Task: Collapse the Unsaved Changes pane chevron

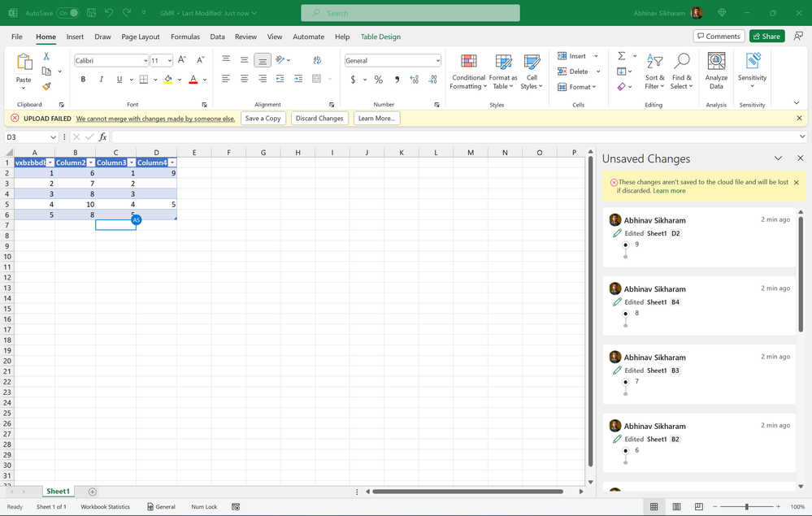Action: click(778, 158)
